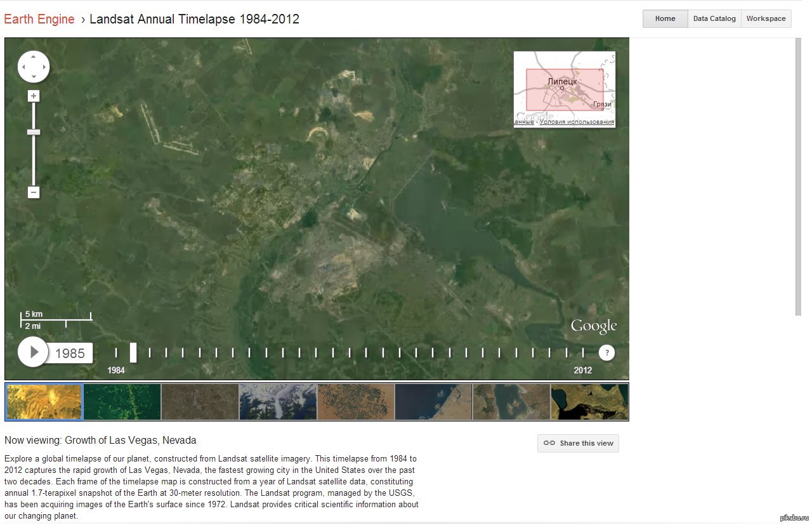Viewport: 812px width, 525px height.
Task: Open the Data Catalog tab
Action: pyautogui.click(x=714, y=18)
